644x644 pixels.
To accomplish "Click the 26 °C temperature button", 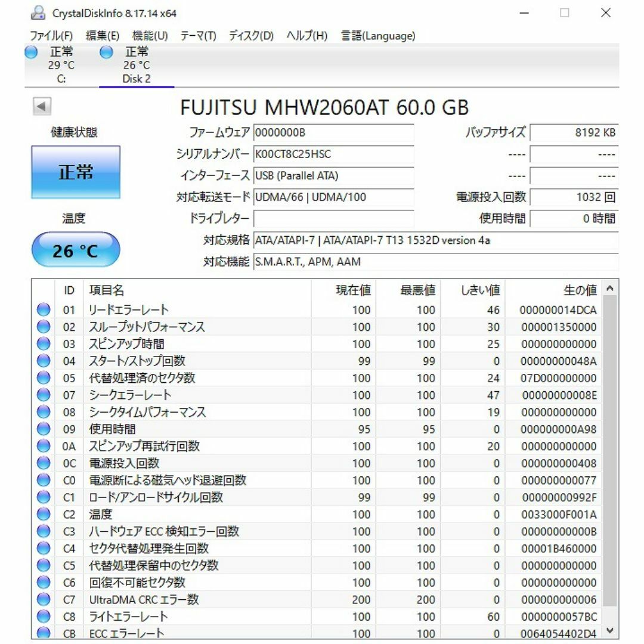I will 76,250.
